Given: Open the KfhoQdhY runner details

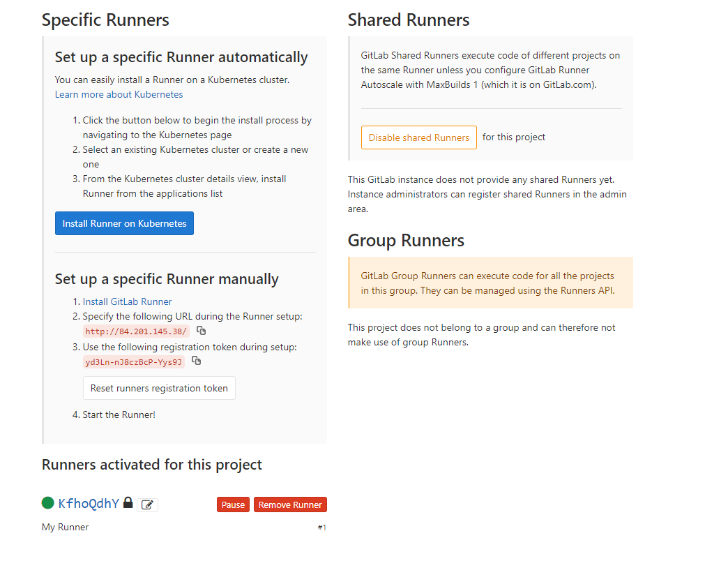Looking at the screenshot, I should [x=89, y=504].
